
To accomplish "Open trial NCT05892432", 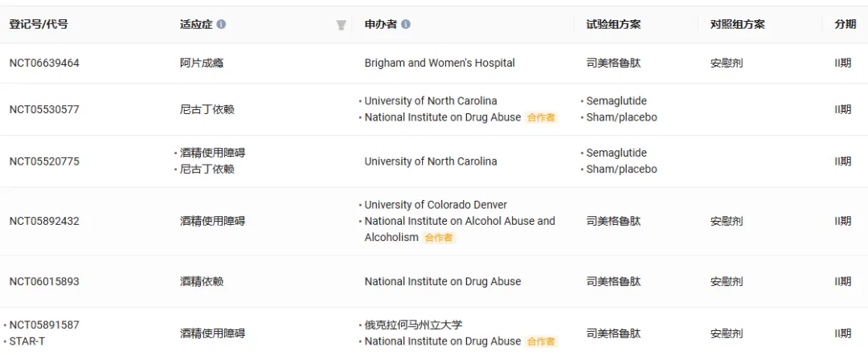I will pyautogui.click(x=44, y=221).
